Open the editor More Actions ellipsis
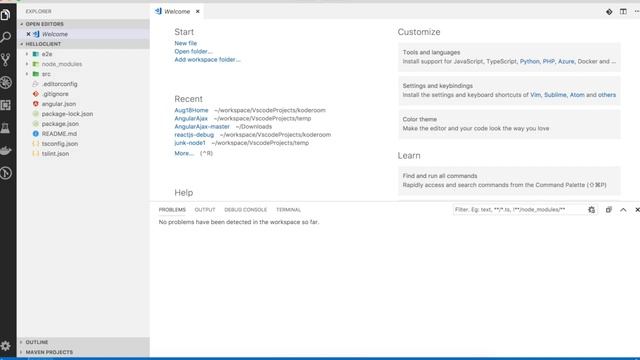The height and width of the screenshot is (360, 640). pyautogui.click(x=636, y=11)
